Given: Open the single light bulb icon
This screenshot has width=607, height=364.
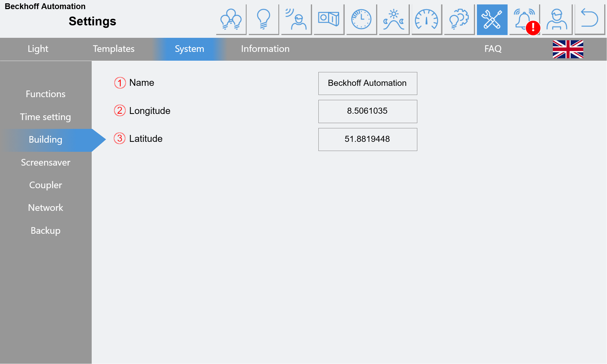Looking at the screenshot, I should tap(264, 20).
